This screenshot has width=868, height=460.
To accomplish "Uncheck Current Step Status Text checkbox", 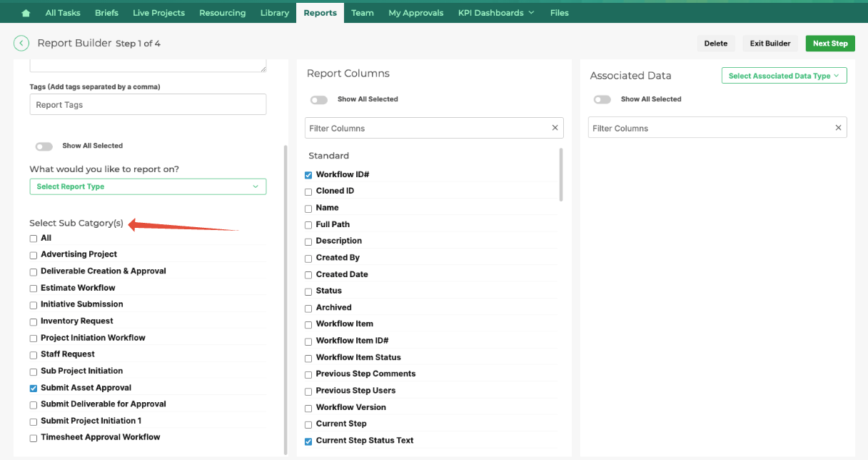I will pos(308,441).
